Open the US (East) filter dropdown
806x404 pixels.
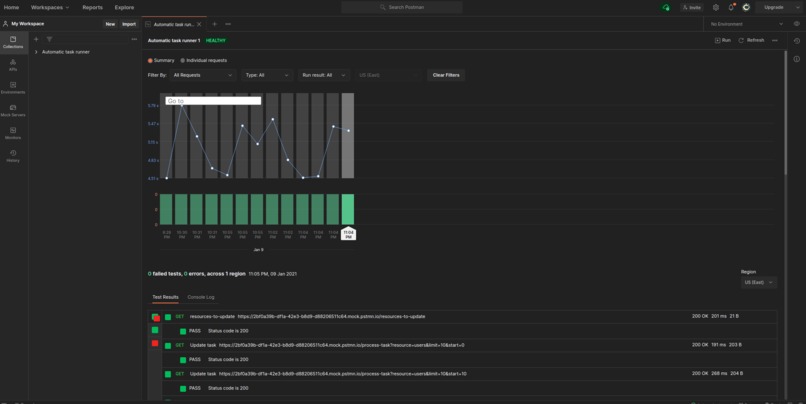click(x=388, y=75)
